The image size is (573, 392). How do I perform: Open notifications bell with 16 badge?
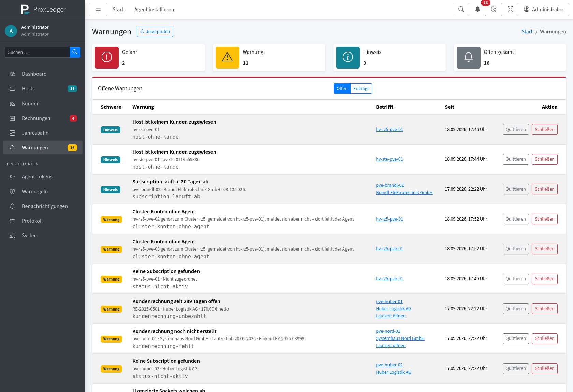pyautogui.click(x=477, y=10)
